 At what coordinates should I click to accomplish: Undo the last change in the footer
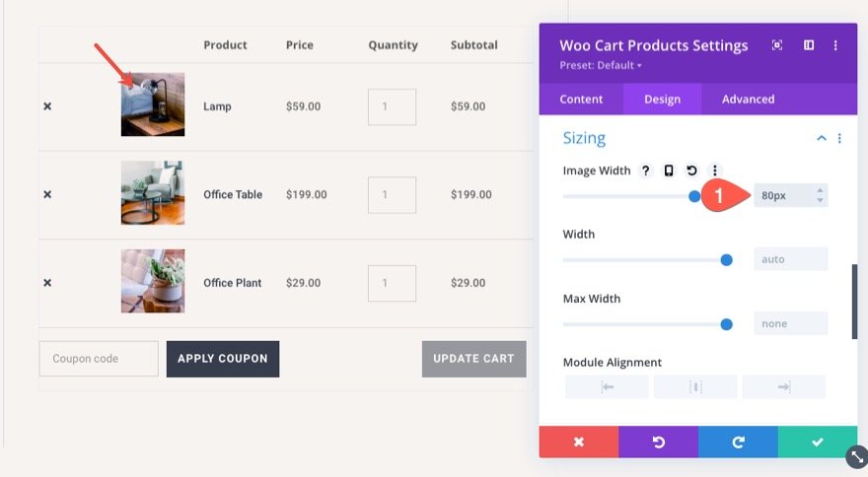click(x=658, y=442)
